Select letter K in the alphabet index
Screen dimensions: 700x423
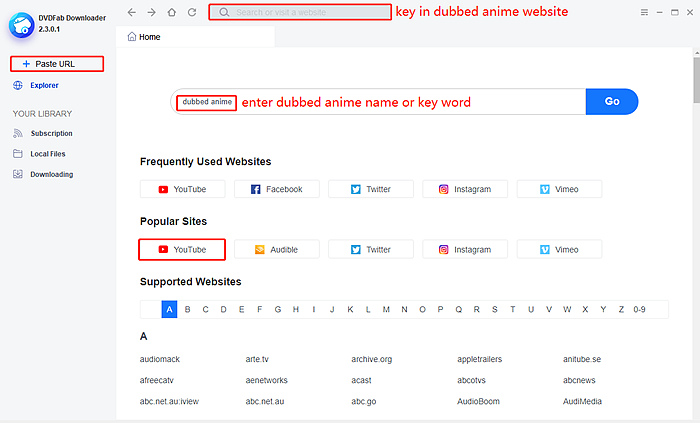point(350,309)
